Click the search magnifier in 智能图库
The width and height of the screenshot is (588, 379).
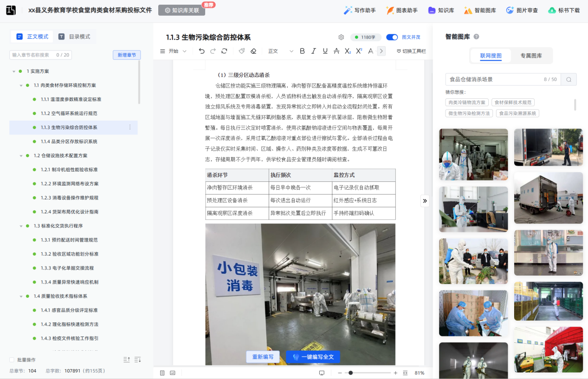click(569, 79)
